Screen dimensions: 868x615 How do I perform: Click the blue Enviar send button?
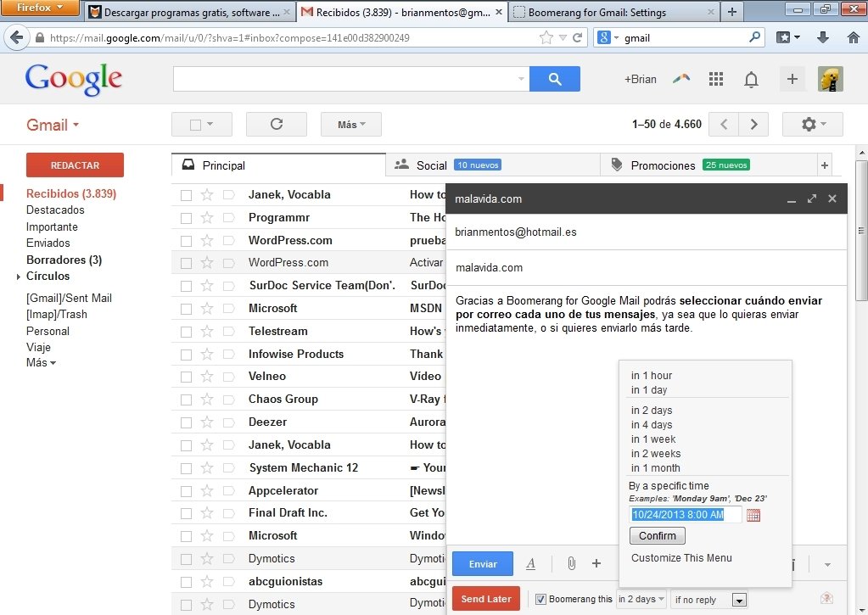click(483, 563)
